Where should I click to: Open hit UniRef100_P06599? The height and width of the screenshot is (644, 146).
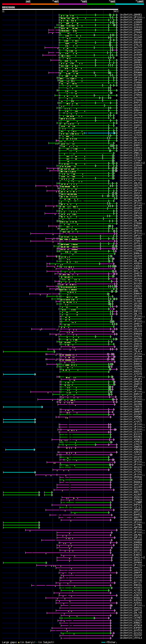pos(131,20)
